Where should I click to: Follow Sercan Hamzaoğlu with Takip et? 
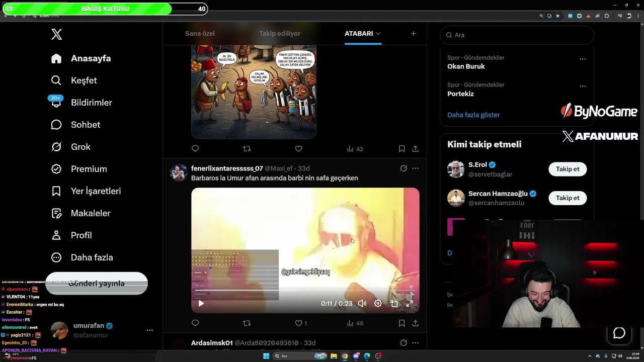[568, 198]
